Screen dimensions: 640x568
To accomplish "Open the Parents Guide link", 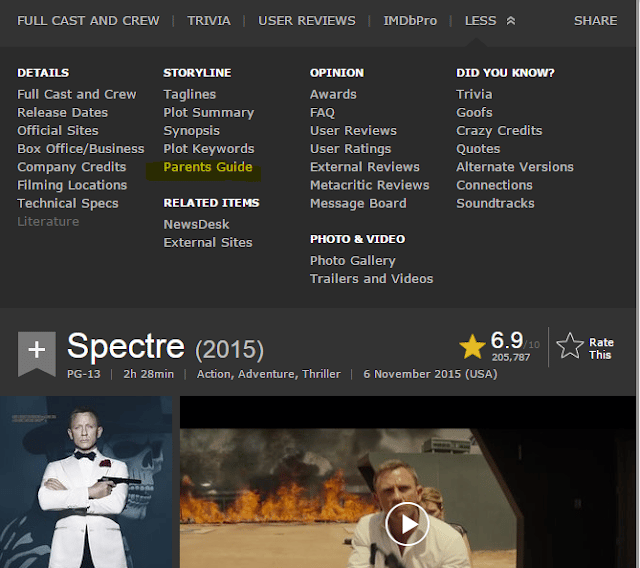I will click(x=208, y=167).
